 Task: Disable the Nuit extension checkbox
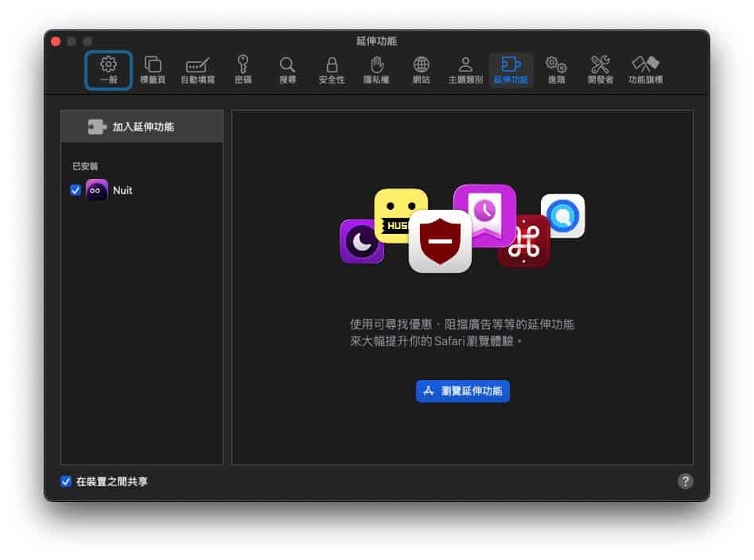click(x=76, y=190)
